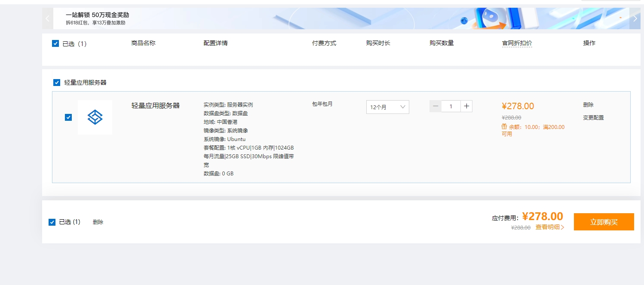The image size is (644, 285).
Task: Open the 12个月 duration dropdown
Action: pyautogui.click(x=387, y=107)
